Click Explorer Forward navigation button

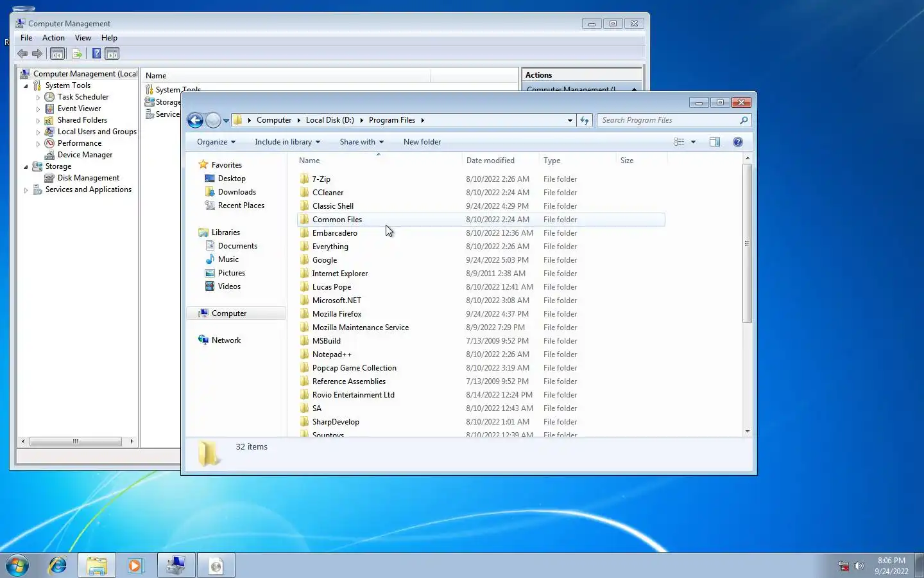point(213,120)
